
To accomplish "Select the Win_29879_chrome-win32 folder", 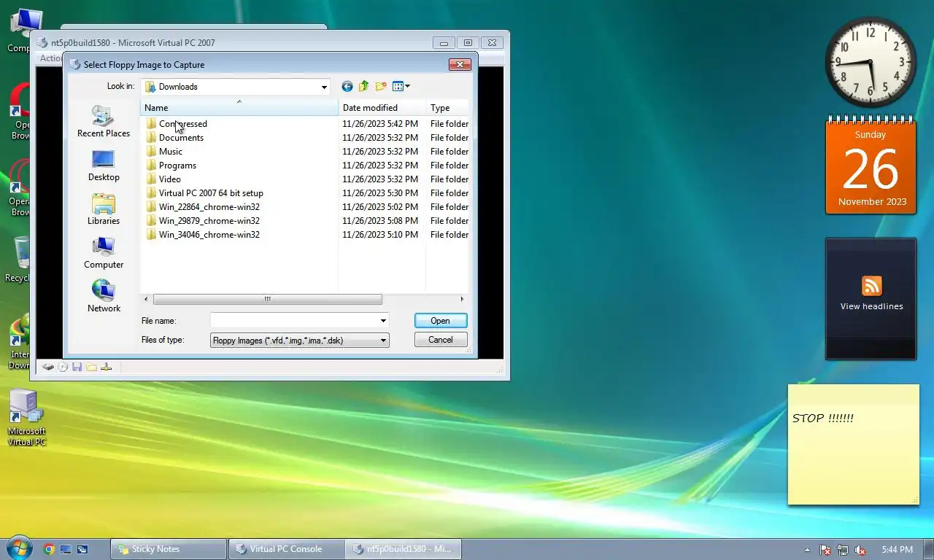I will point(203,221).
